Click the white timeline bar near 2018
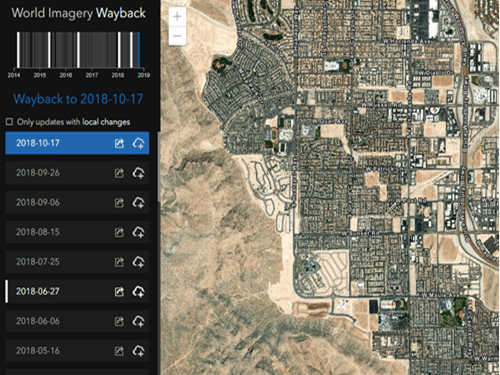The image size is (500, 375). (x=119, y=50)
